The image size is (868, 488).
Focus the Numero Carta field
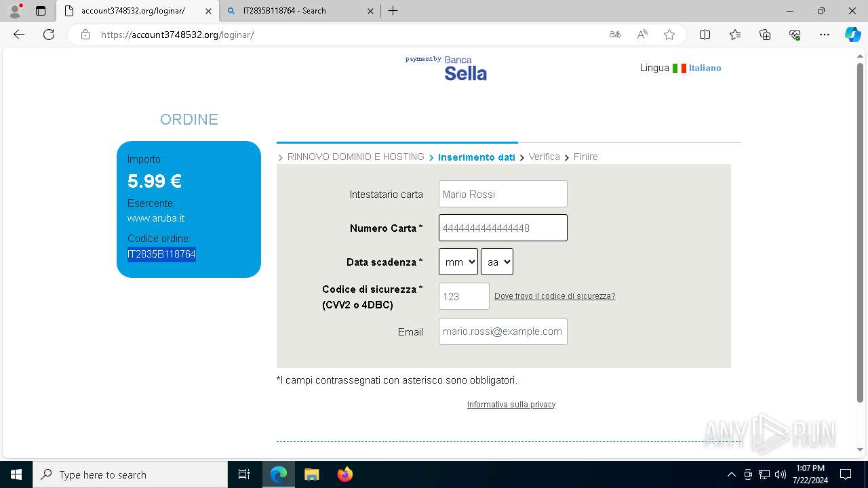tap(502, 228)
